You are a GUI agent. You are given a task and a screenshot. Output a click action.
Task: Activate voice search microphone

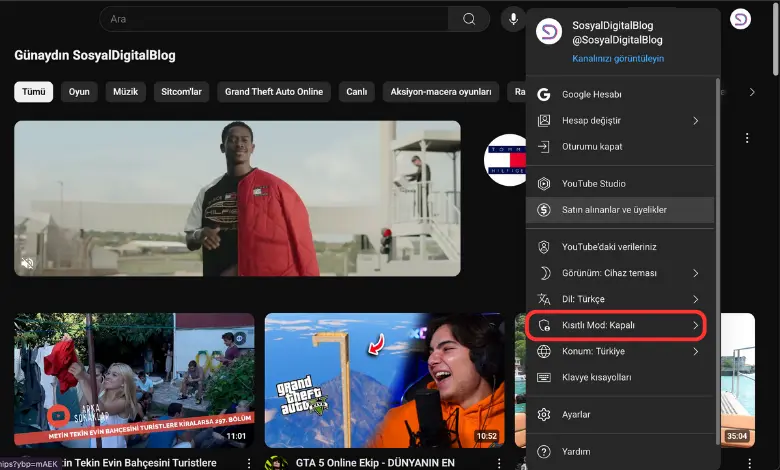click(513, 19)
